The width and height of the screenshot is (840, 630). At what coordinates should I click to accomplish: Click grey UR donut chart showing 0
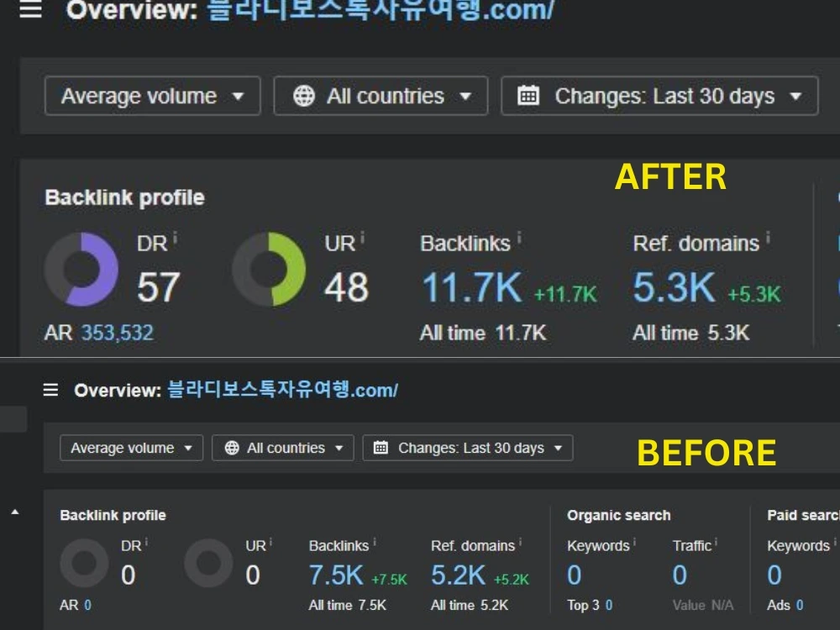208,563
